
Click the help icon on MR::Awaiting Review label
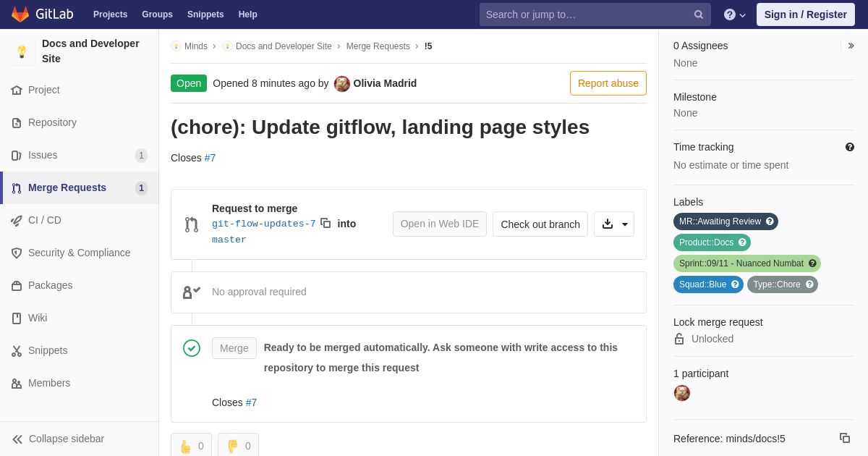[x=770, y=221]
